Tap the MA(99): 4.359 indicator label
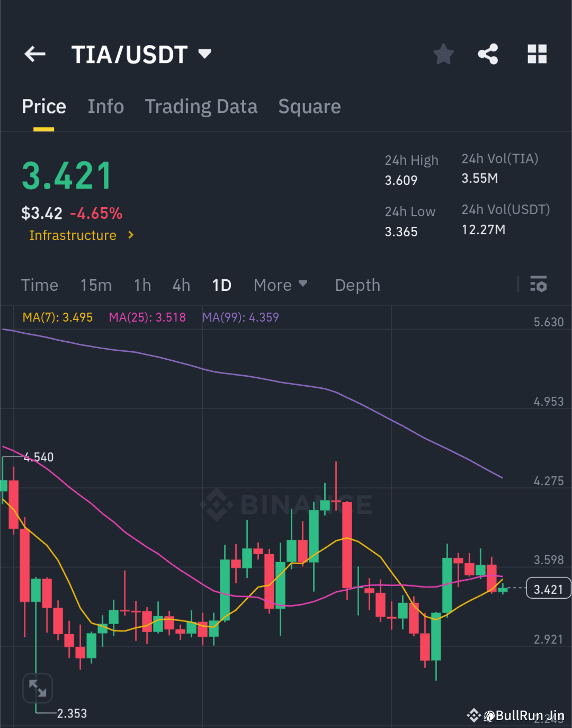The image size is (572, 728). tap(240, 317)
